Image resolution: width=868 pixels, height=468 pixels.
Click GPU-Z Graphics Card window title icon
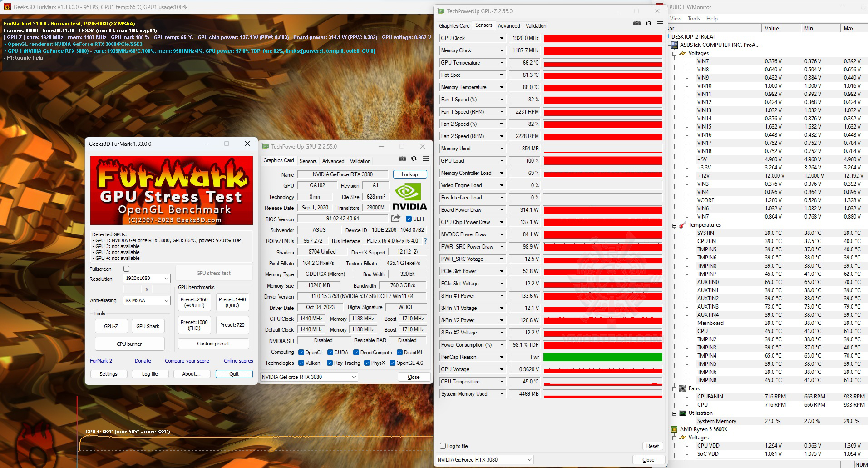coord(266,146)
